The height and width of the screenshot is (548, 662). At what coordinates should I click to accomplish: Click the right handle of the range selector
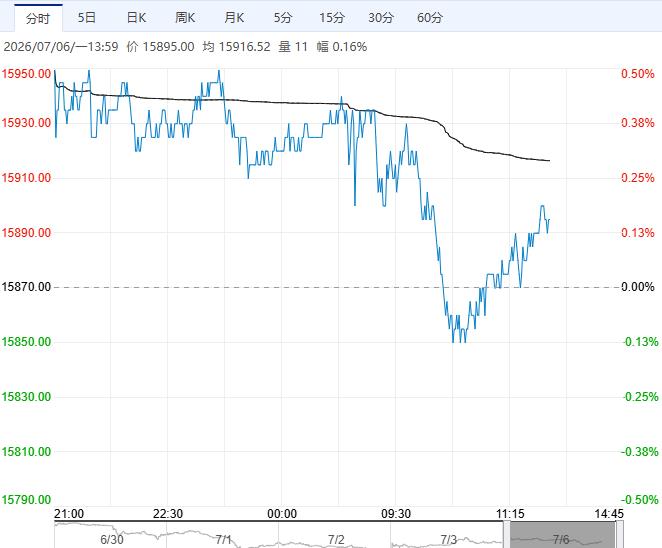click(x=619, y=535)
